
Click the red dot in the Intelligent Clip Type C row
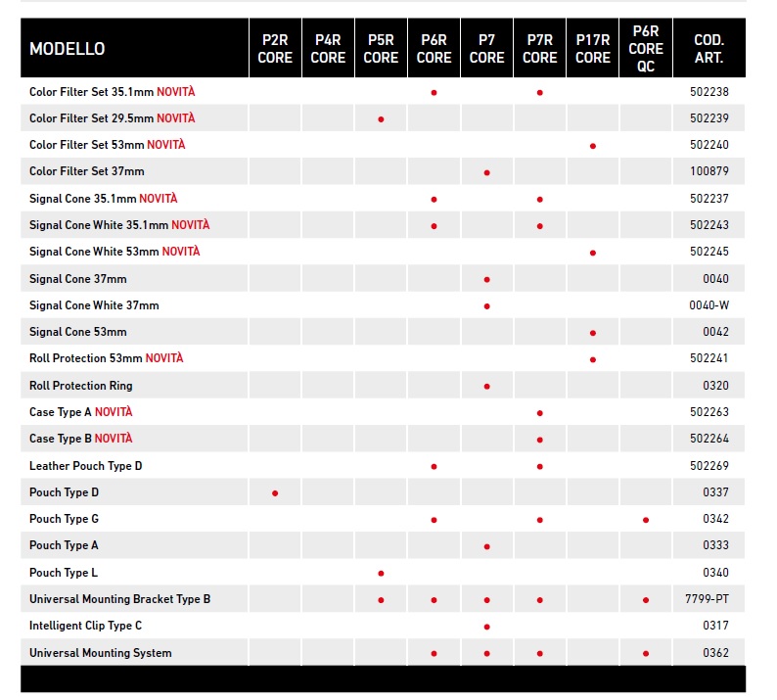(x=486, y=627)
